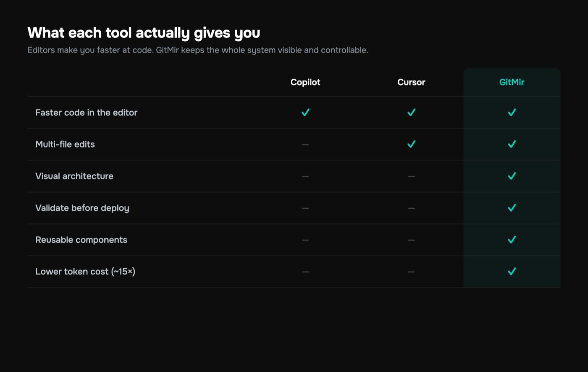Click the 'Validate before deploy' row label
The image size is (588, 372).
point(82,208)
